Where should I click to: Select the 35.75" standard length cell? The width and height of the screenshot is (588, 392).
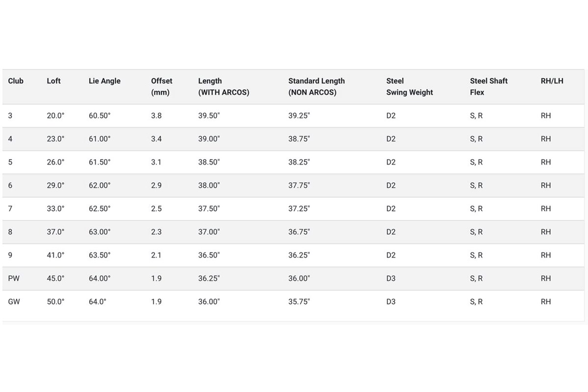(x=299, y=302)
